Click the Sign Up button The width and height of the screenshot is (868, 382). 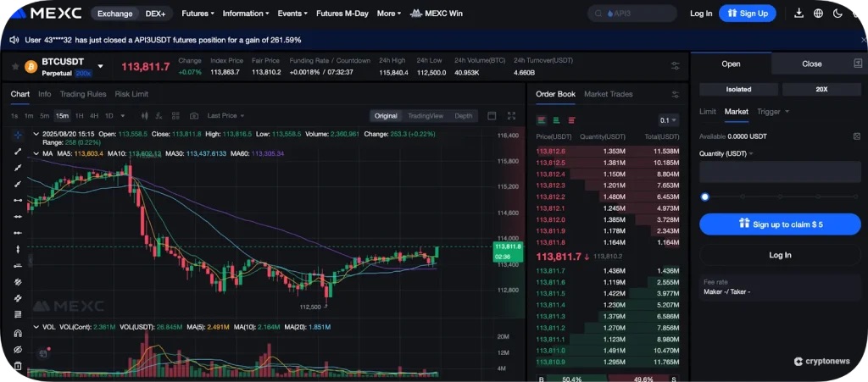(x=748, y=14)
